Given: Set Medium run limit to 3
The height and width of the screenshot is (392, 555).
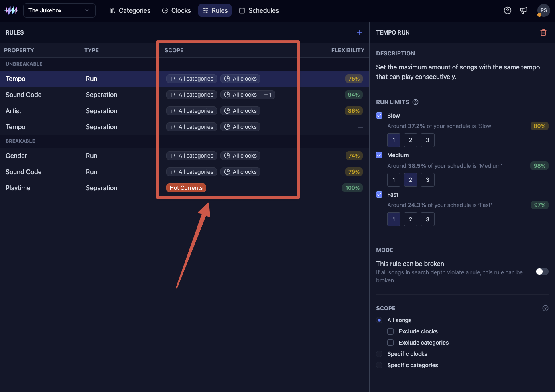Looking at the screenshot, I should [427, 180].
